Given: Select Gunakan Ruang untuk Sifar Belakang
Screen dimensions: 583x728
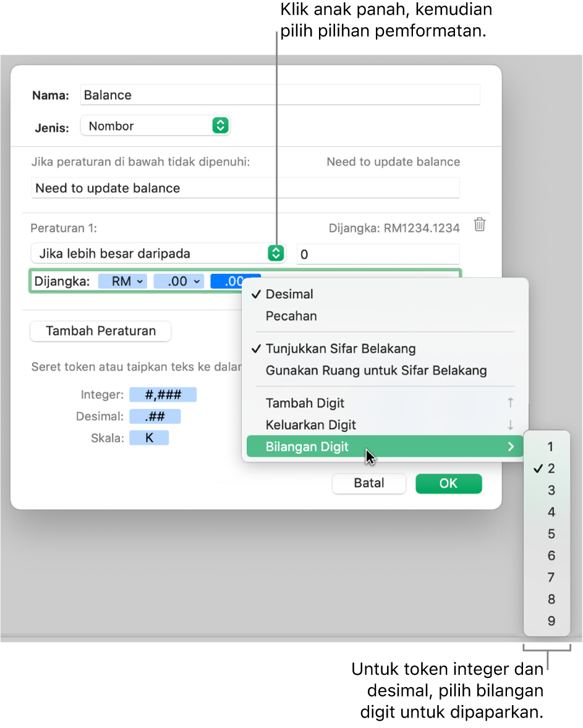Looking at the screenshot, I should [385, 370].
